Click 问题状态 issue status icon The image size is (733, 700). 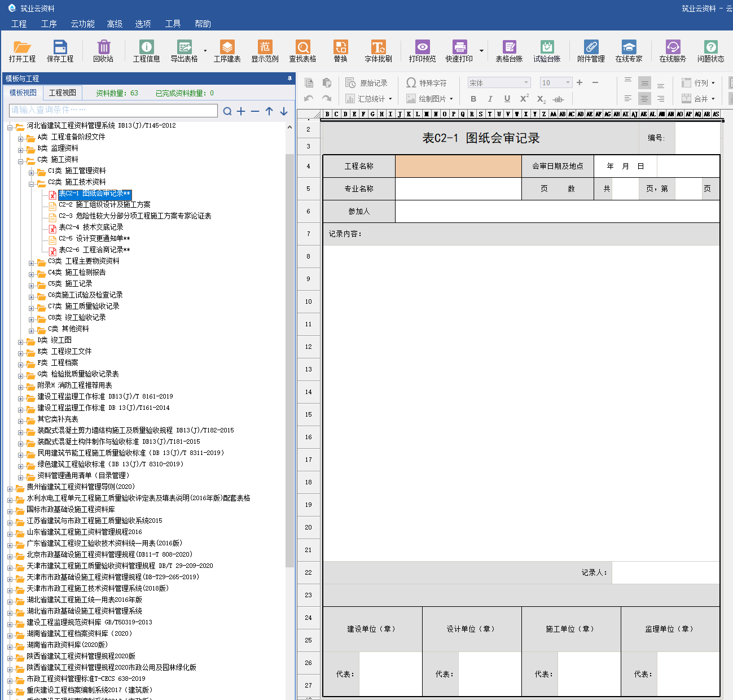710,51
